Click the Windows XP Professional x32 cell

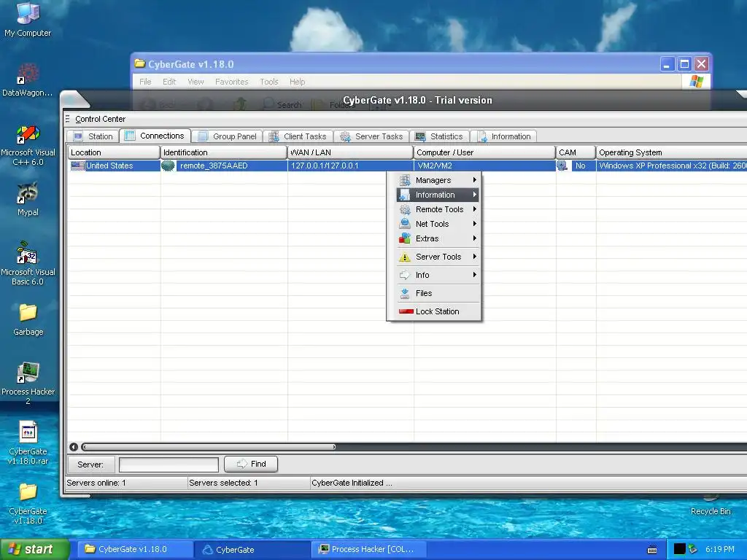click(x=672, y=166)
